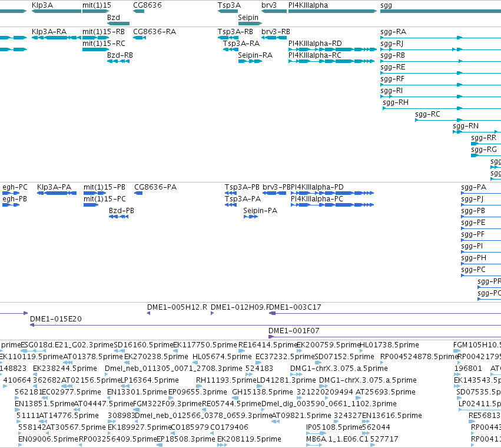The height and width of the screenshot is (448, 501).
Task: Open EST LP16364.5prime
Action: [x=150, y=380]
